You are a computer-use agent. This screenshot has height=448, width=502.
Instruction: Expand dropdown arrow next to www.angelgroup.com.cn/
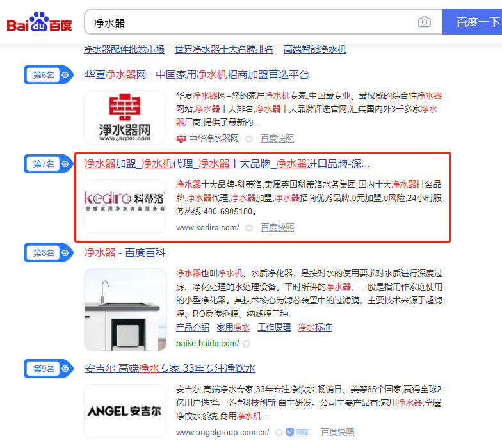pos(279,433)
